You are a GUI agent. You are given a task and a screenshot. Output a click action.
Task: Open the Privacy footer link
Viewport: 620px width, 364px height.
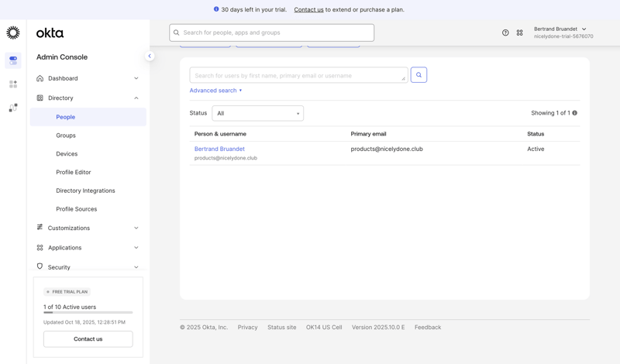(x=247, y=328)
